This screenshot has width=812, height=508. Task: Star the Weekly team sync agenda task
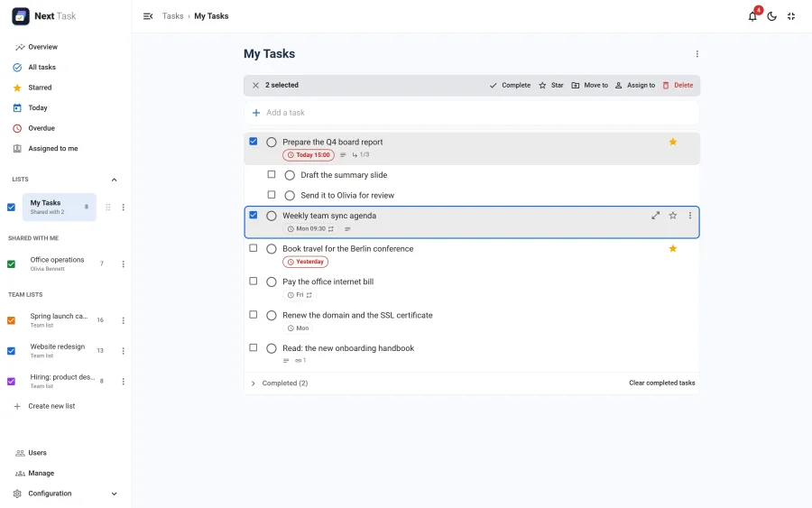[673, 216]
